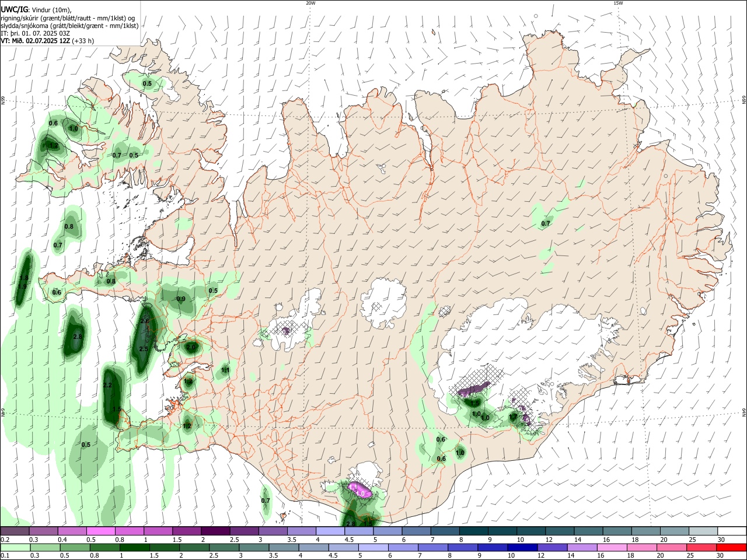The height and width of the screenshot is (560, 747).
Task: Click the pale grey 25–30 snow legend swatch
Action: tap(703, 531)
